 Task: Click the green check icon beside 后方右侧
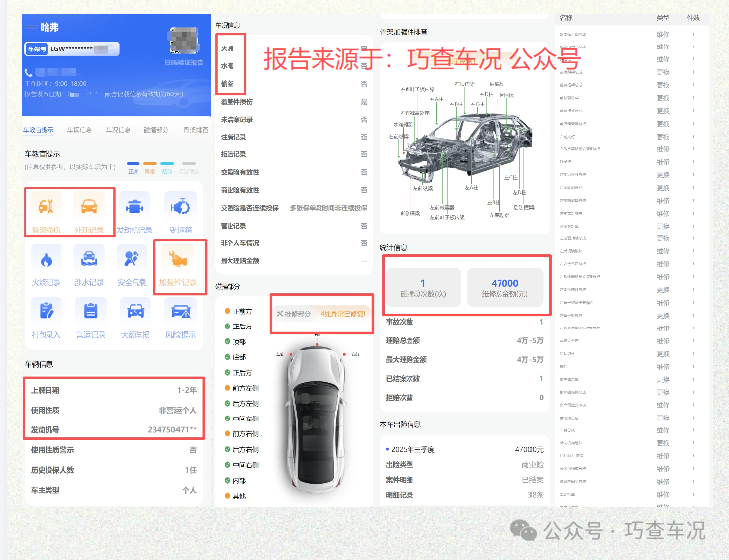228,449
